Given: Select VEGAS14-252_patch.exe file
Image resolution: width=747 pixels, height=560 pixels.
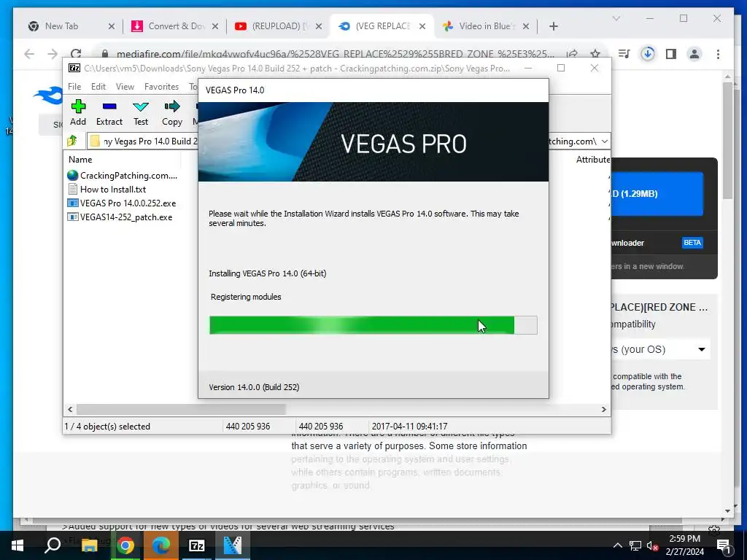Looking at the screenshot, I should click(120, 217).
